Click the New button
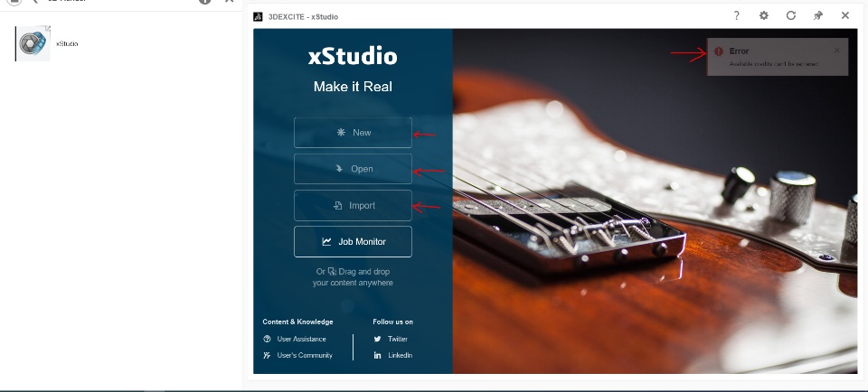 [353, 133]
